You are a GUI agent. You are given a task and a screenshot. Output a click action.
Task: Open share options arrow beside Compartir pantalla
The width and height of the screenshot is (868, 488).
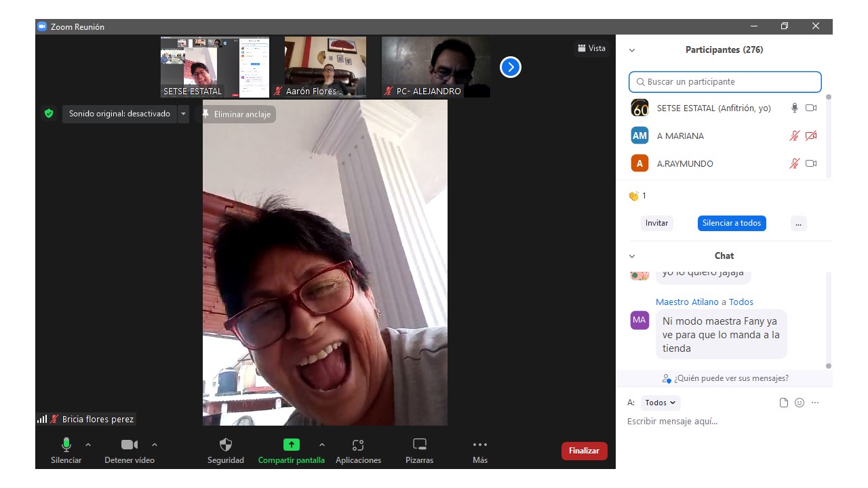click(x=322, y=445)
